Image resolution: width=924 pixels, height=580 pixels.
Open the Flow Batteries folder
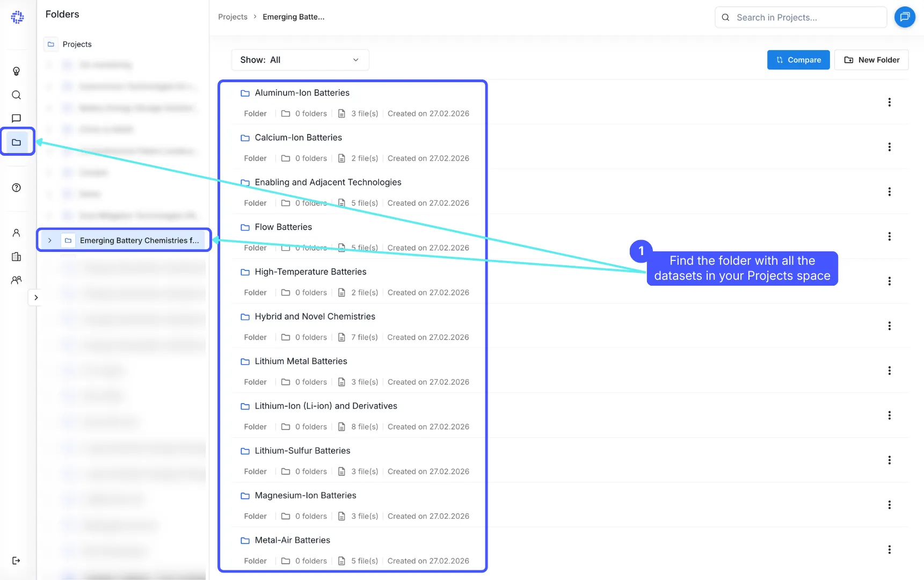point(283,227)
